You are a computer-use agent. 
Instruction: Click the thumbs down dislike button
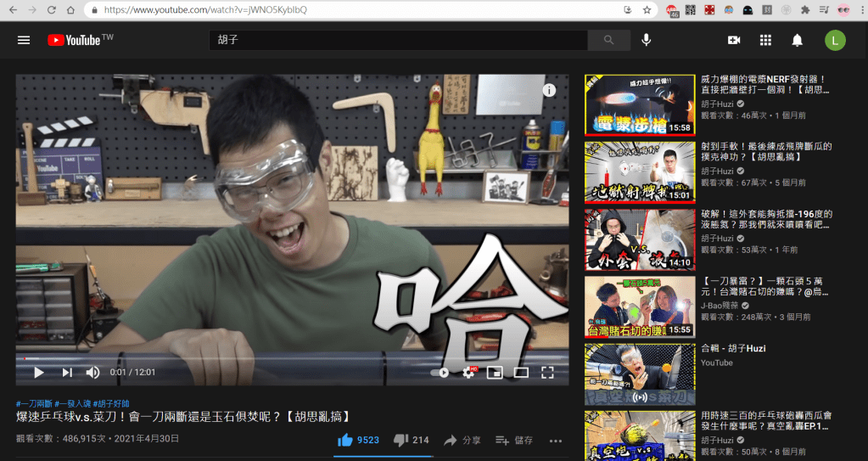click(x=401, y=440)
